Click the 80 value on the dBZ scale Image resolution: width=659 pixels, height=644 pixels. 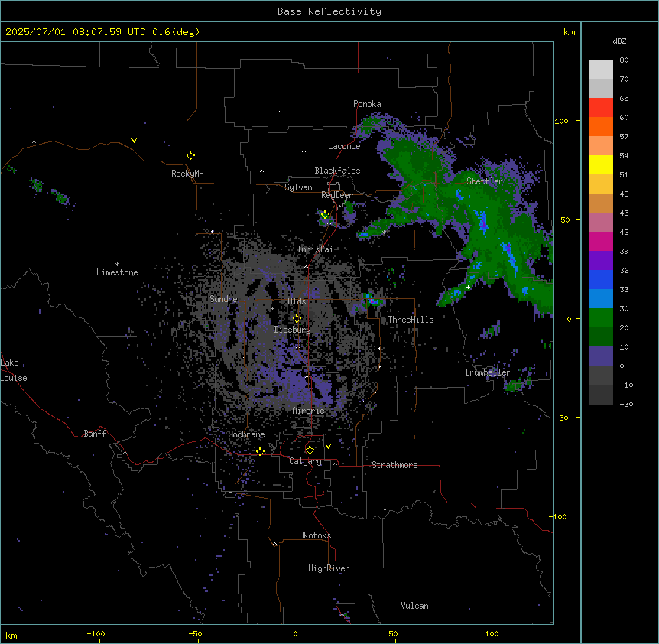624,60
